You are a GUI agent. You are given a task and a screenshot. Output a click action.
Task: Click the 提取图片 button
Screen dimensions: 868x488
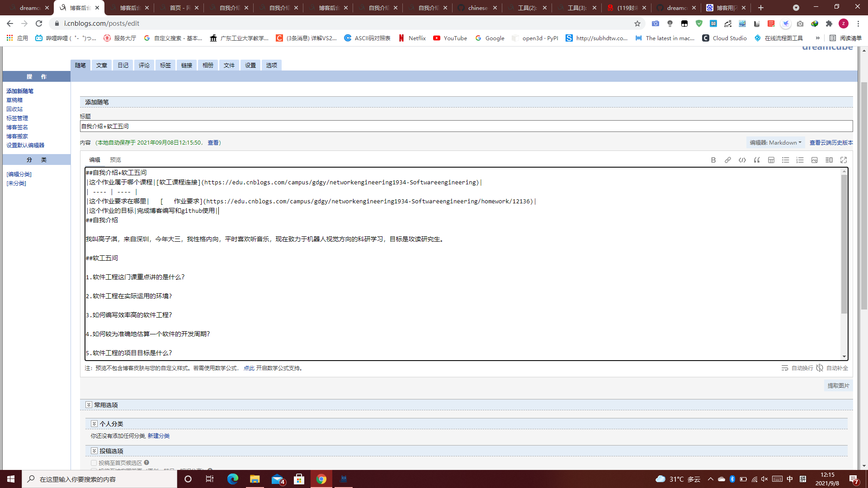tap(838, 385)
